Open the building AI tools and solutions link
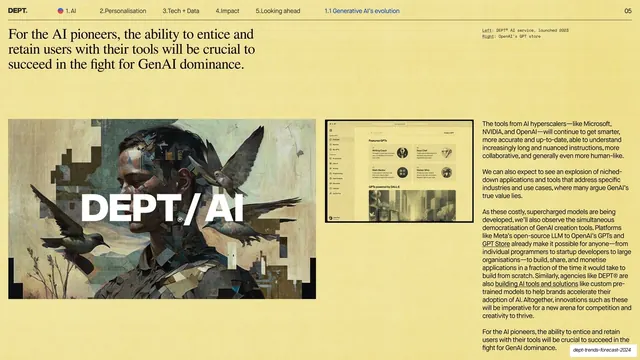 536,284
